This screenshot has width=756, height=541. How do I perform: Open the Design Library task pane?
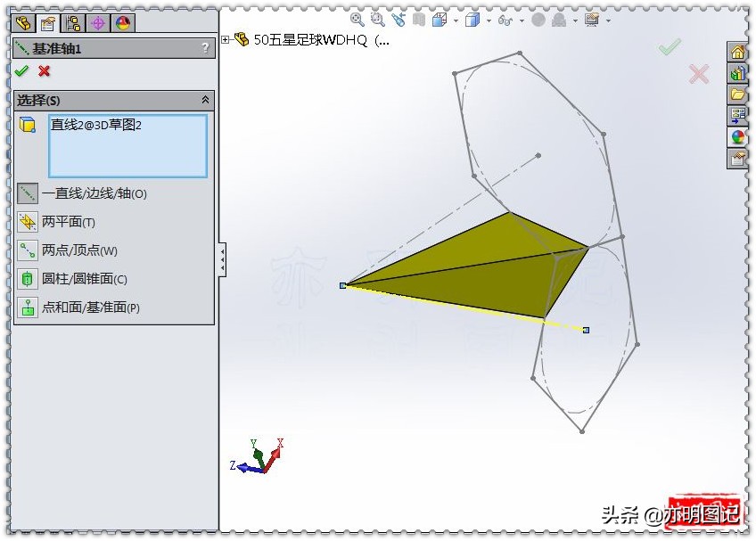pos(738,73)
